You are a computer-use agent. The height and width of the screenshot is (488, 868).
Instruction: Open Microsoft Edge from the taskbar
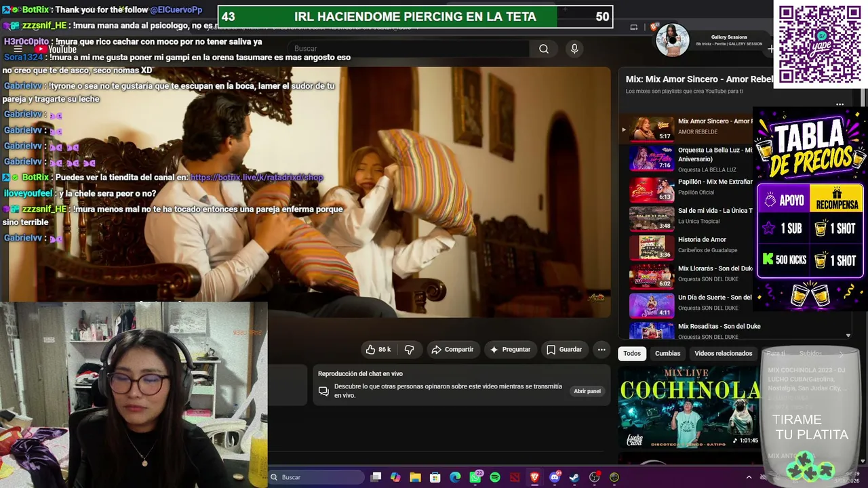point(455,477)
